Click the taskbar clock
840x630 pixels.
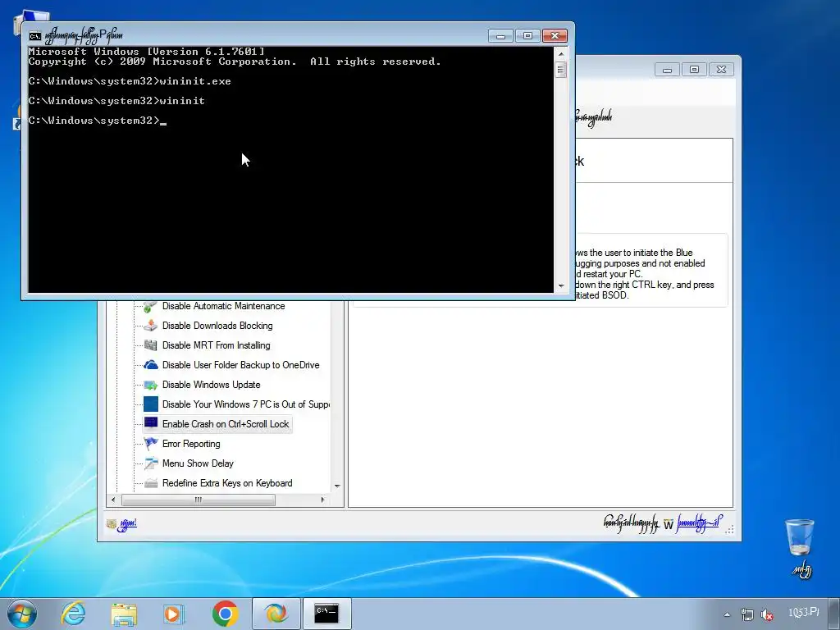[804, 612]
